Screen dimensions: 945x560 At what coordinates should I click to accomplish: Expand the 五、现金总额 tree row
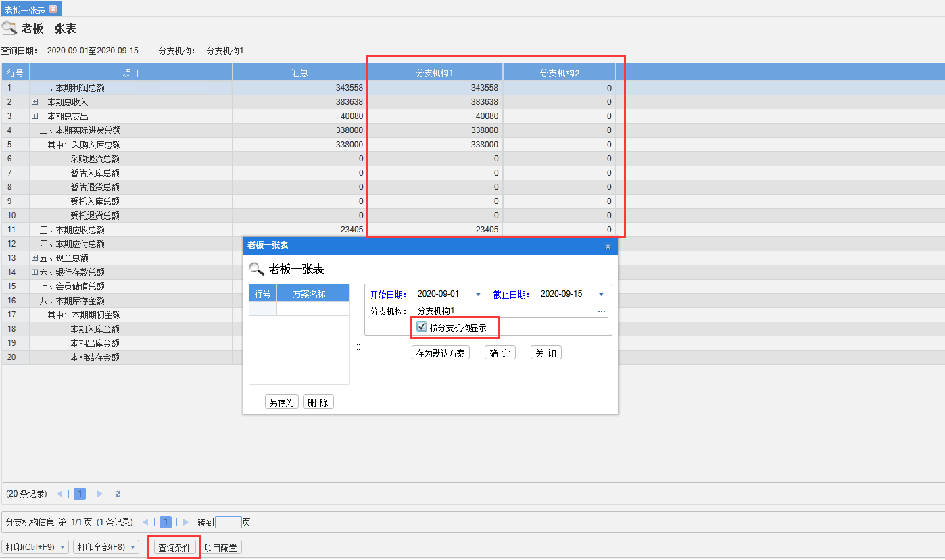coord(35,258)
